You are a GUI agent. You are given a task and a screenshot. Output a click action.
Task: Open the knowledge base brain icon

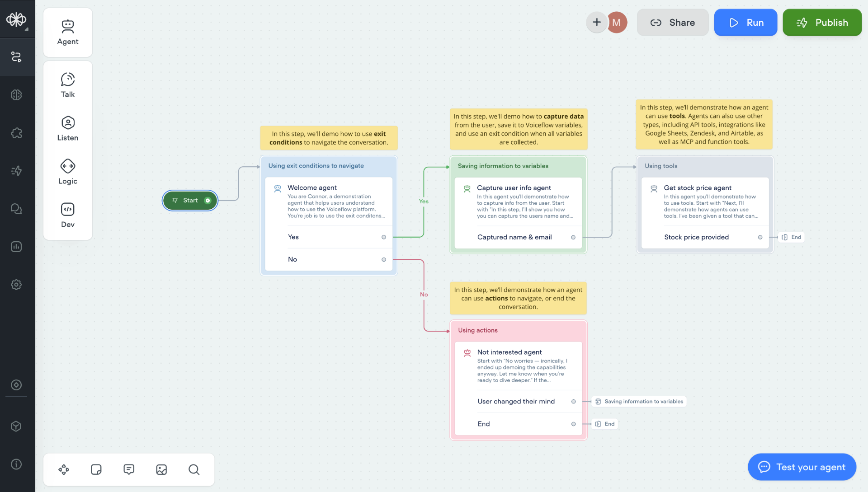16,95
